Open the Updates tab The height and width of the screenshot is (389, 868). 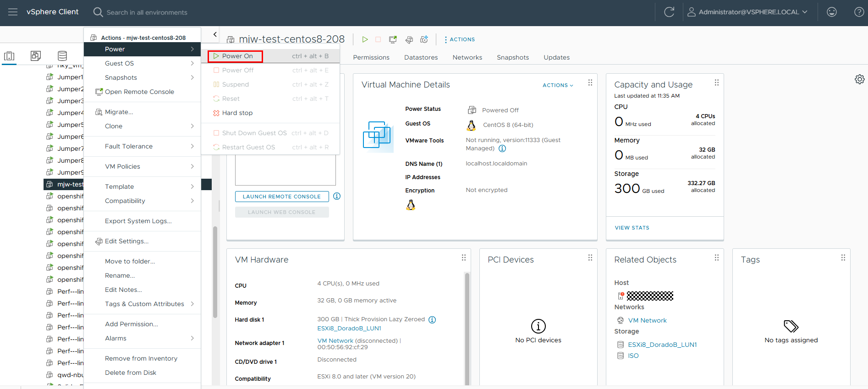click(x=557, y=57)
